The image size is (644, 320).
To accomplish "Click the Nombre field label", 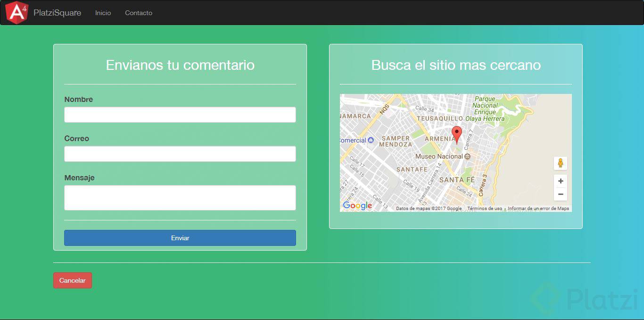I will coord(79,100).
